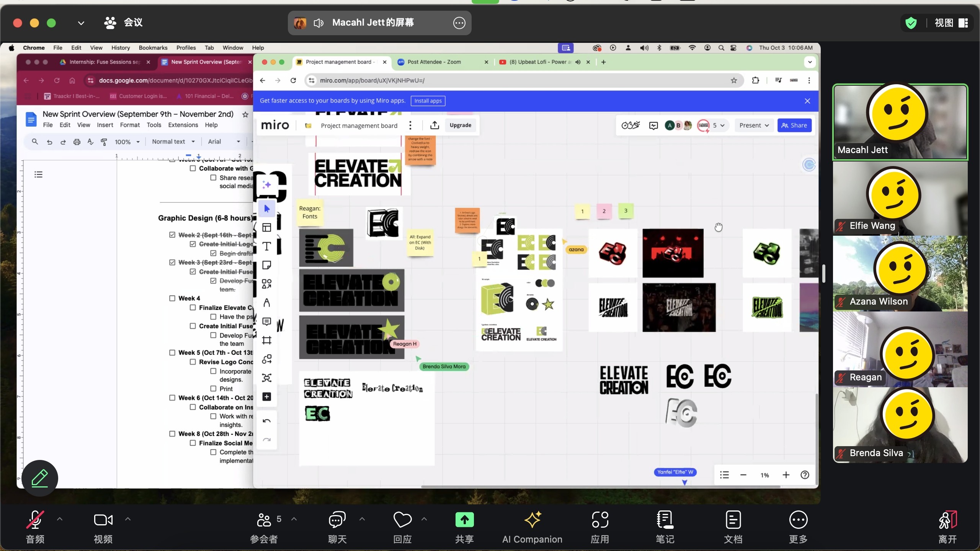Select the Text tool in Miro toolbar
This screenshot has height=551, width=980.
pos(266,246)
